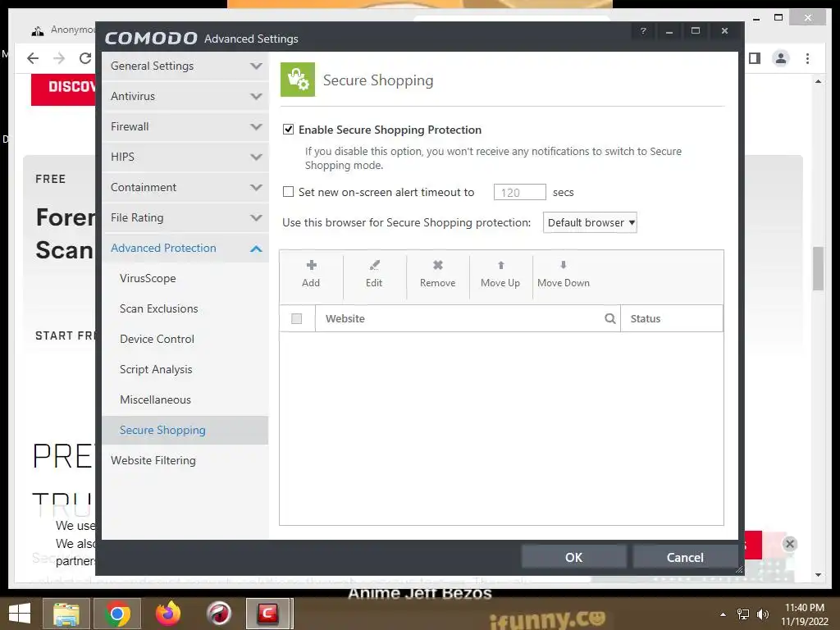This screenshot has height=630, width=840.
Task: Click Comodo red C taskbar icon
Action: click(x=268, y=614)
